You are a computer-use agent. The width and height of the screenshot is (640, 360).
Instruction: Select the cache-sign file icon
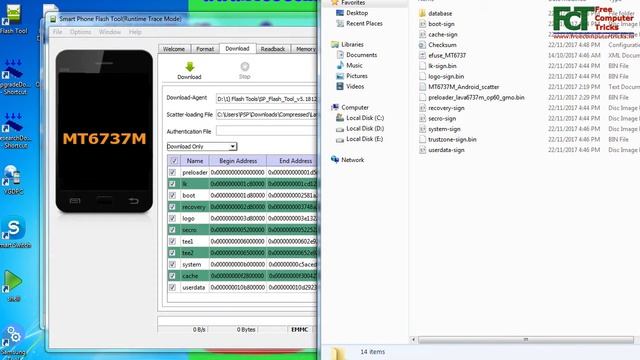point(422,35)
